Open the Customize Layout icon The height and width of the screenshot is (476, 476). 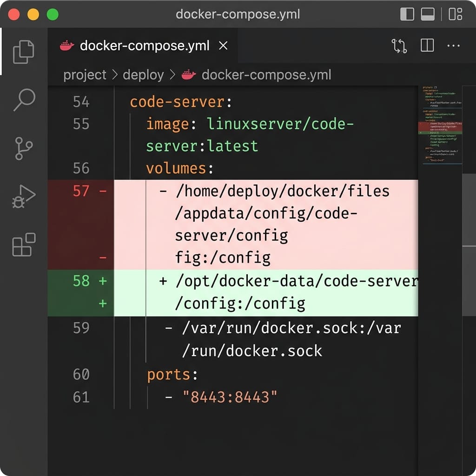click(456, 14)
